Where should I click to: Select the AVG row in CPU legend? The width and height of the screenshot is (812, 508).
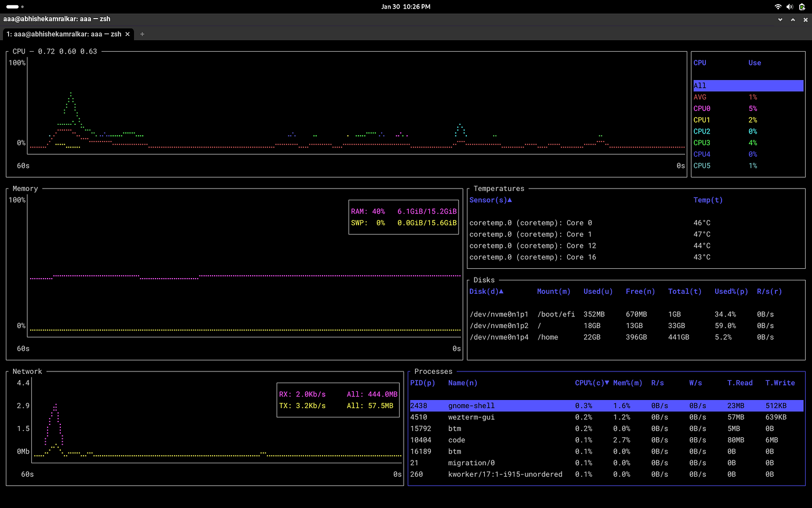[748, 97]
